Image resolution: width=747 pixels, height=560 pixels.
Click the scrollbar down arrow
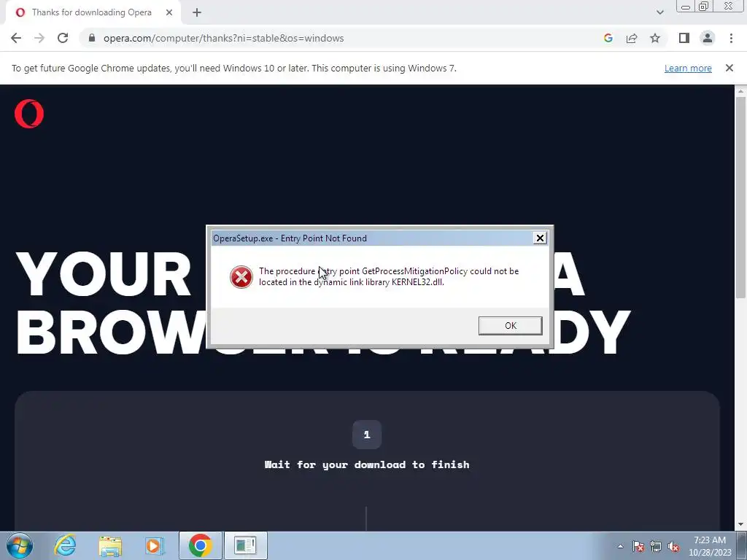tap(740, 524)
